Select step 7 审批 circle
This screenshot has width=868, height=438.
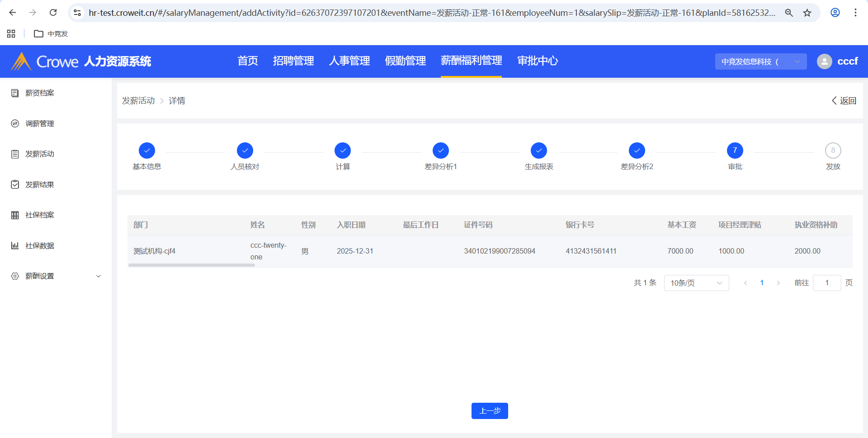(x=735, y=151)
